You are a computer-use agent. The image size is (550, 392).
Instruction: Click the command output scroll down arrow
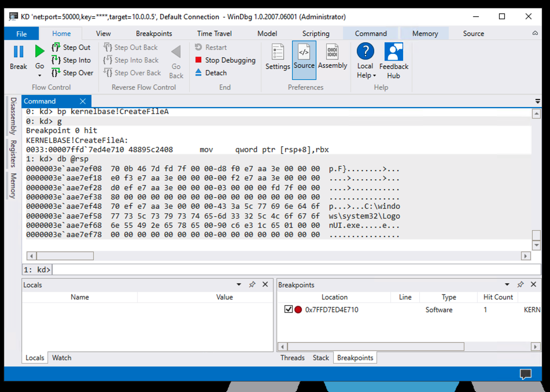(x=536, y=245)
